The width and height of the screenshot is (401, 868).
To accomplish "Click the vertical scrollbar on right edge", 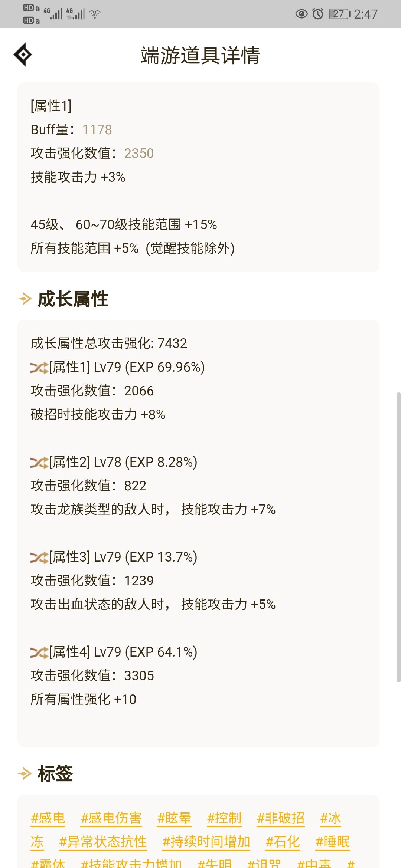I will point(398,537).
